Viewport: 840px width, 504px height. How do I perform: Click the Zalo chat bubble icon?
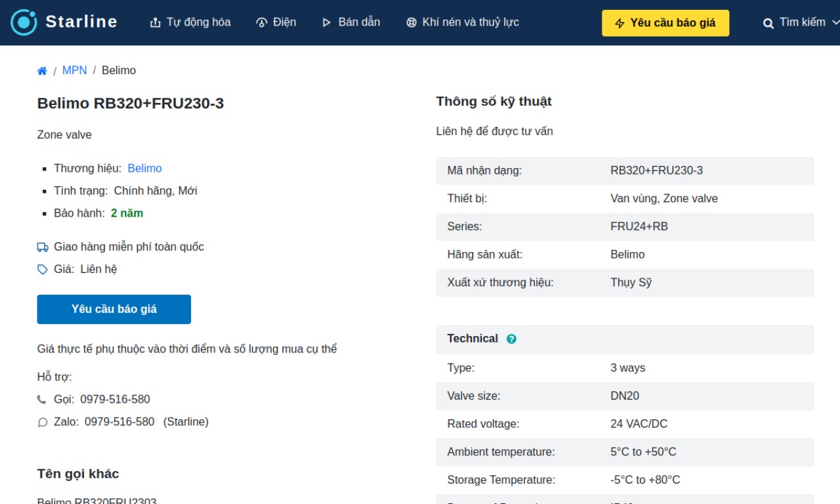(x=43, y=422)
